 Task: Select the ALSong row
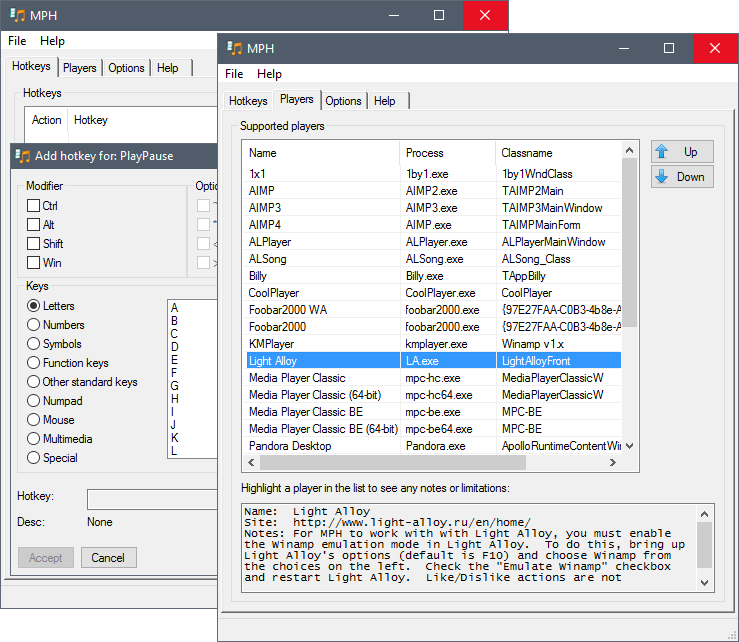point(433,259)
